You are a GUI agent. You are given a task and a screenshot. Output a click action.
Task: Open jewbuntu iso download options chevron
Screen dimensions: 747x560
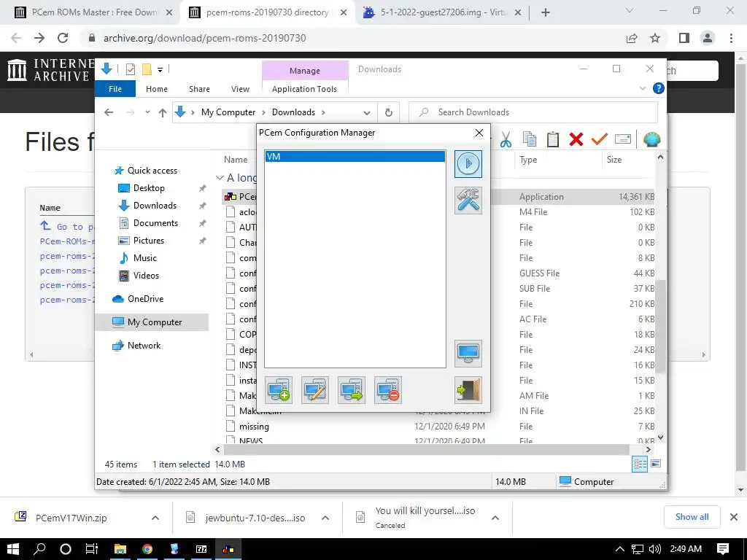point(325,518)
